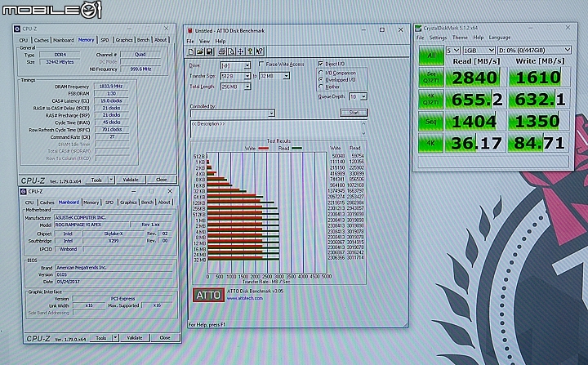Image resolution: width=588 pixels, height=365 pixels.
Task: Open the File menu in ATTO Disk Benchmark
Action: tap(190, 42)
